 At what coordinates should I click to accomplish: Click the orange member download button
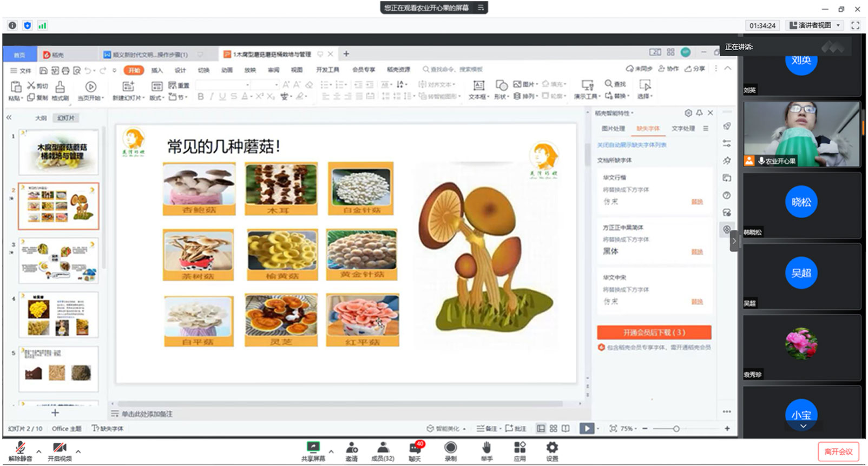coord(654,332)
